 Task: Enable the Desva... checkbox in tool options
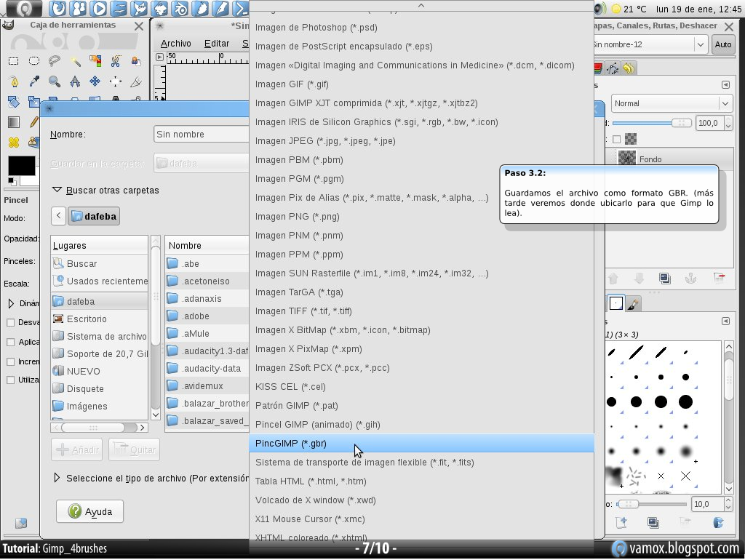(x=10, y=322)
